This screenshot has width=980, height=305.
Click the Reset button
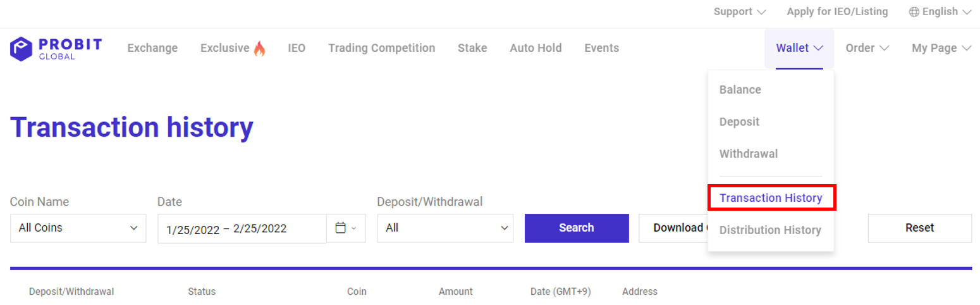(919, 228)
